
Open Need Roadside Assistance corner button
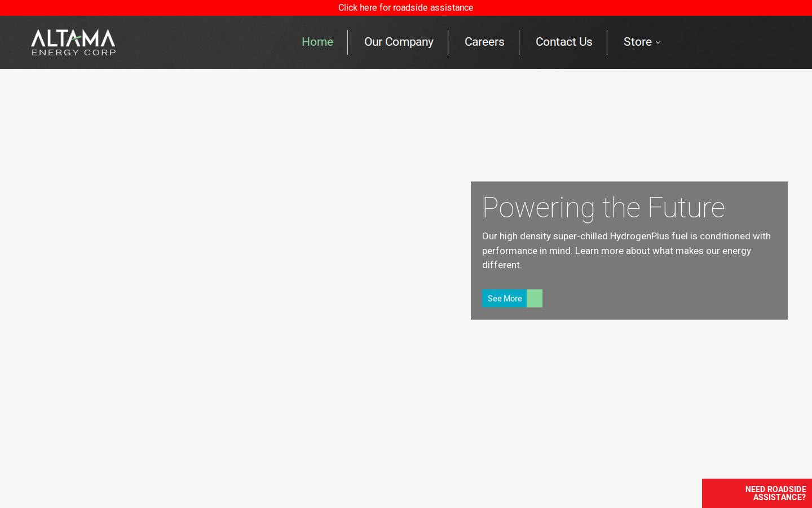tap(757, 493)
